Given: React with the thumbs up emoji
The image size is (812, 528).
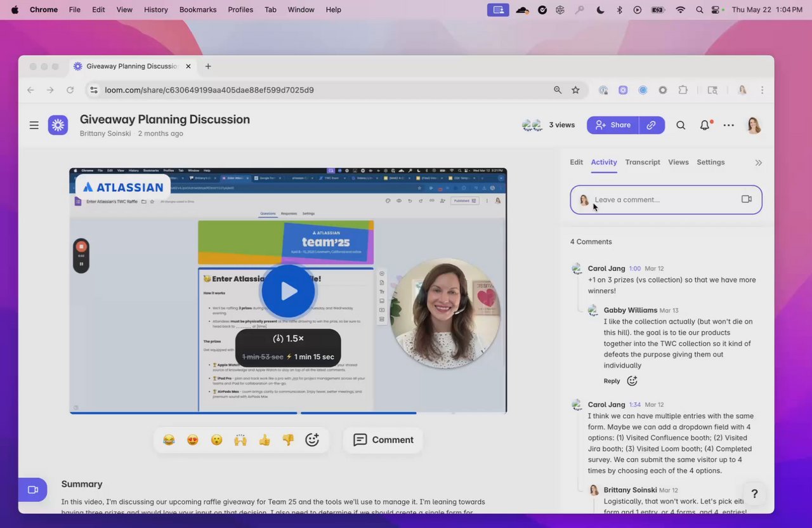Looking at the screenshot, I should pyautogui.click(x=265, y=440).
